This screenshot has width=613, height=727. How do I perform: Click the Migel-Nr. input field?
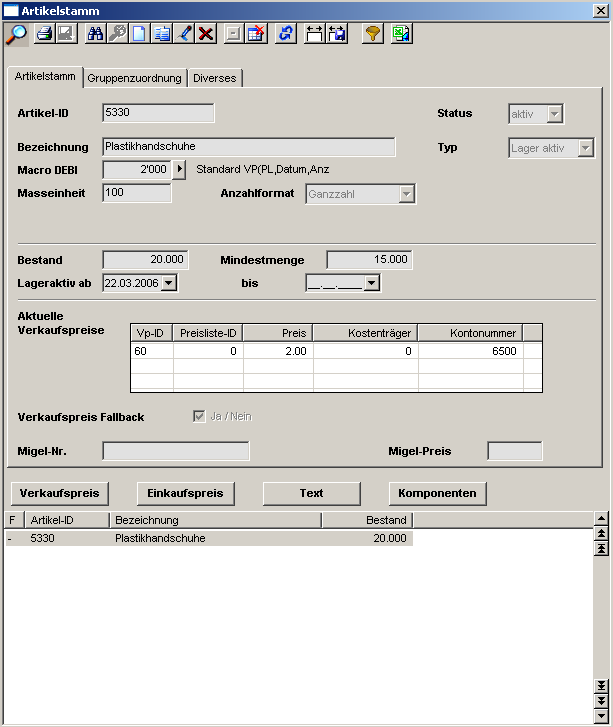click(176, 451)
